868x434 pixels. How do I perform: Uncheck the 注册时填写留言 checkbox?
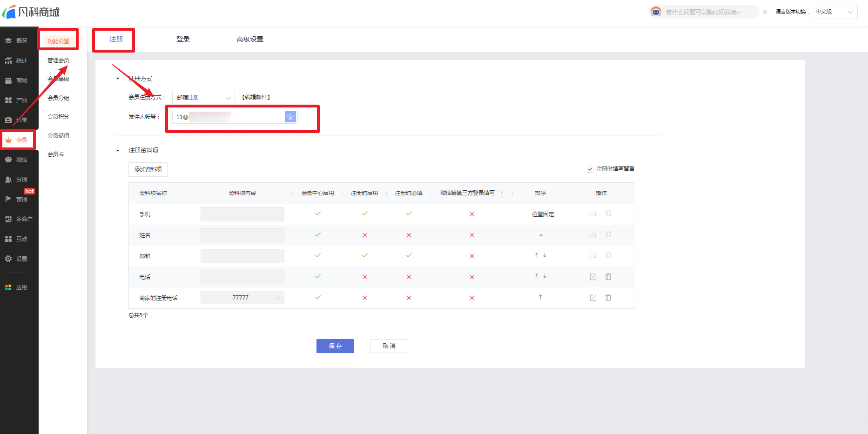(x=590, y=169)
